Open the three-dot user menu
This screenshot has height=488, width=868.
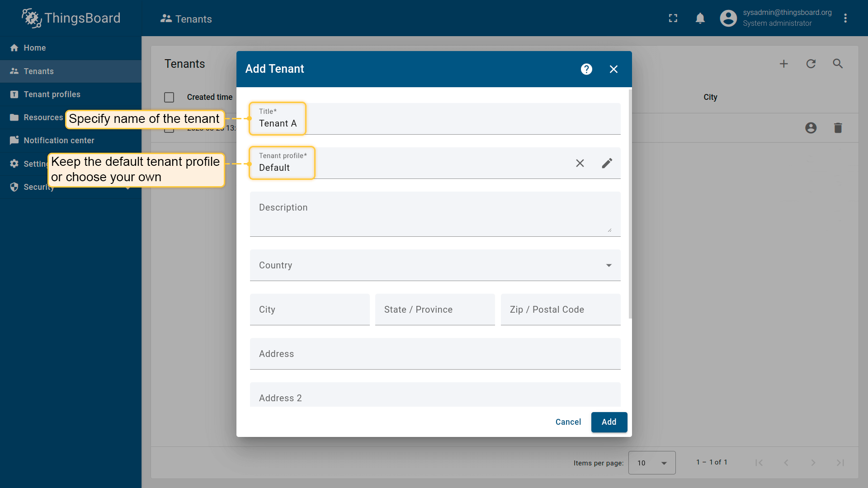[x=845, y=18]
